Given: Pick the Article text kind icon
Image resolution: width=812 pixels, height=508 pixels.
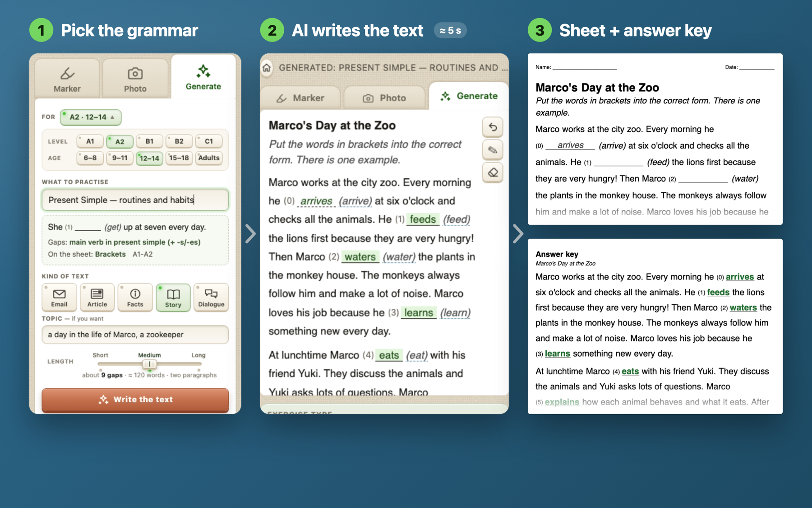Looking at the screenshot, I should point(97,297).
